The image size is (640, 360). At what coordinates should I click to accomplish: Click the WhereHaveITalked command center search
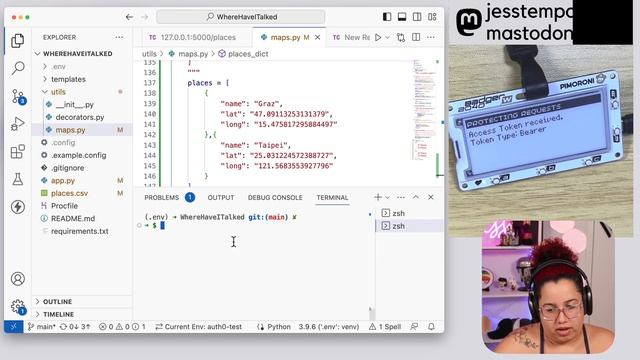click(241, 17)
